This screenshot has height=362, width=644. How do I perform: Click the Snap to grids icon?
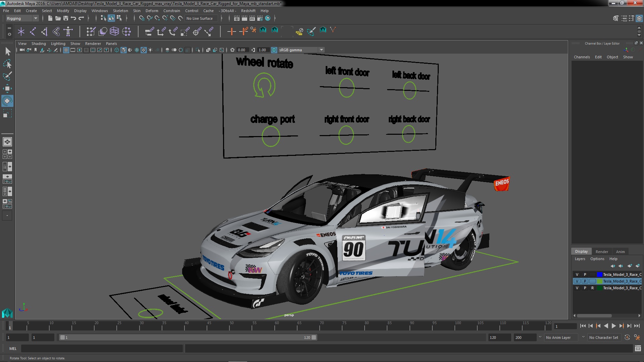(x=142, y=18)
